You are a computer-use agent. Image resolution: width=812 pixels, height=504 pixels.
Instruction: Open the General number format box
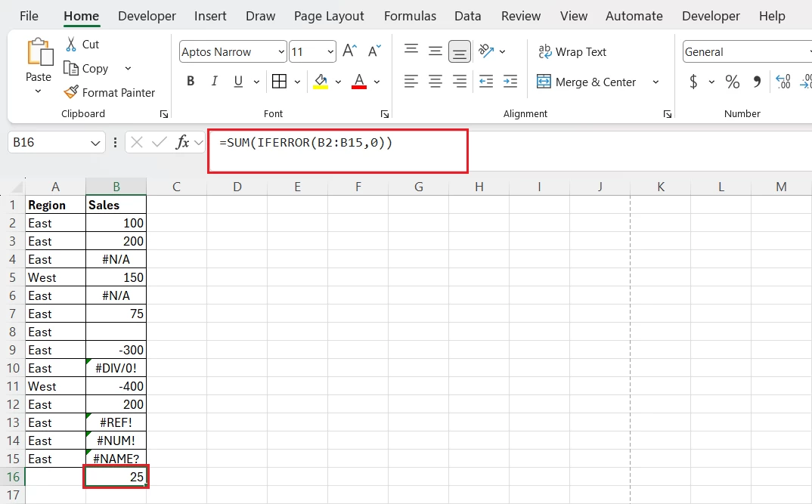(x=747, y=51)
